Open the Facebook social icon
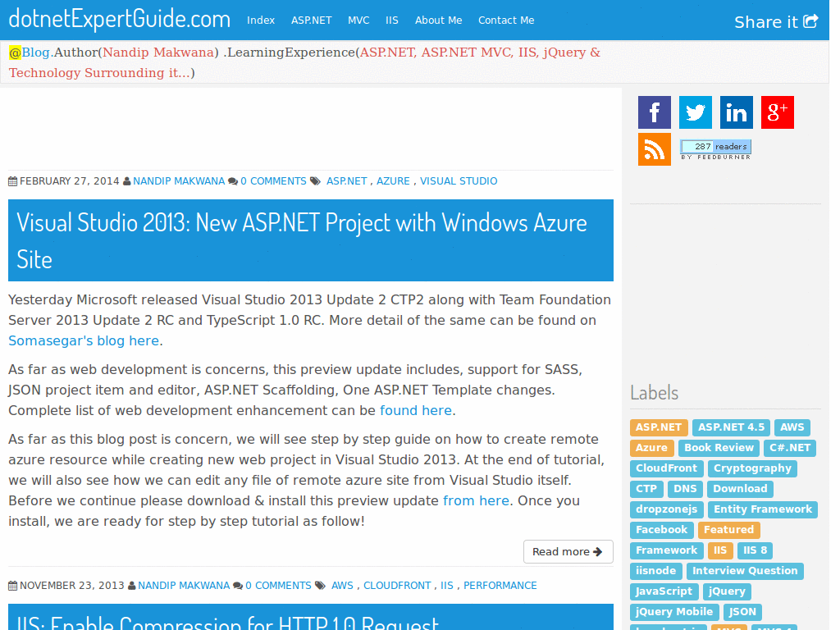 pos(654,112)
